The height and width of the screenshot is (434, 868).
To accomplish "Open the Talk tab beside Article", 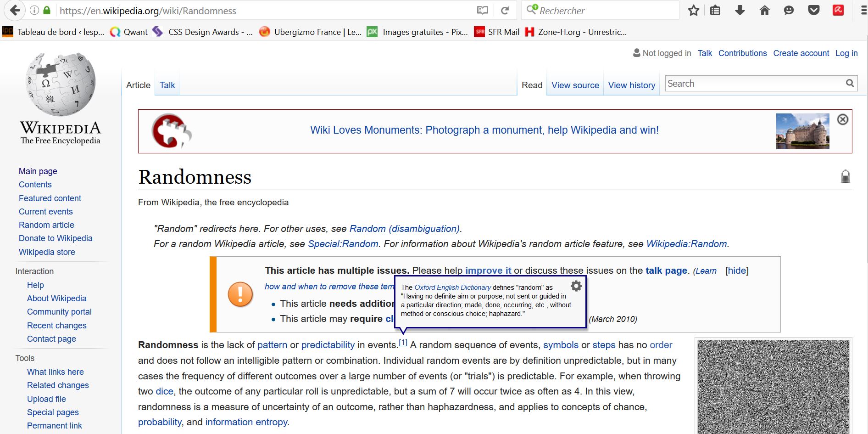I will coord(167,85).
